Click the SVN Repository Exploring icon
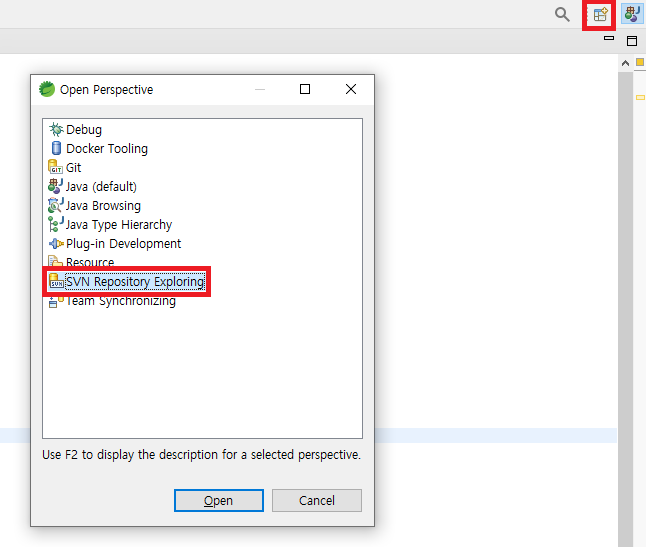This screenshot has height=547, width=646. point(56,281)
